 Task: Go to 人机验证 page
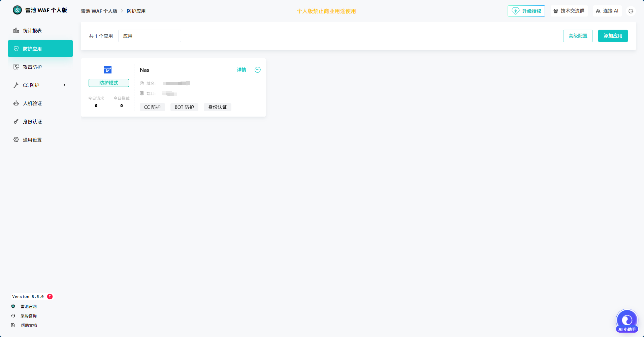(x=40, y=103)
